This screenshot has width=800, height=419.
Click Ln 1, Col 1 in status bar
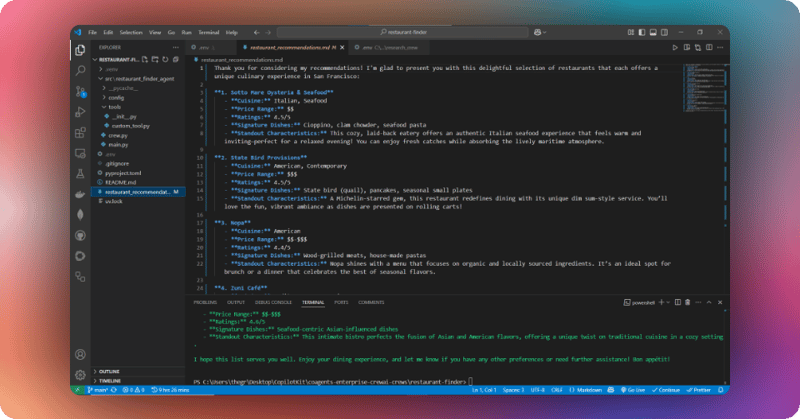pyautogui.click(x=484, y=390)
